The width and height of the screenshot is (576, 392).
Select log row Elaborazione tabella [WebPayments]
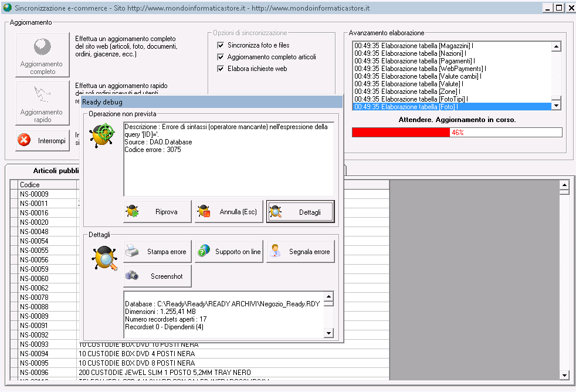click(x=452, y=69)
